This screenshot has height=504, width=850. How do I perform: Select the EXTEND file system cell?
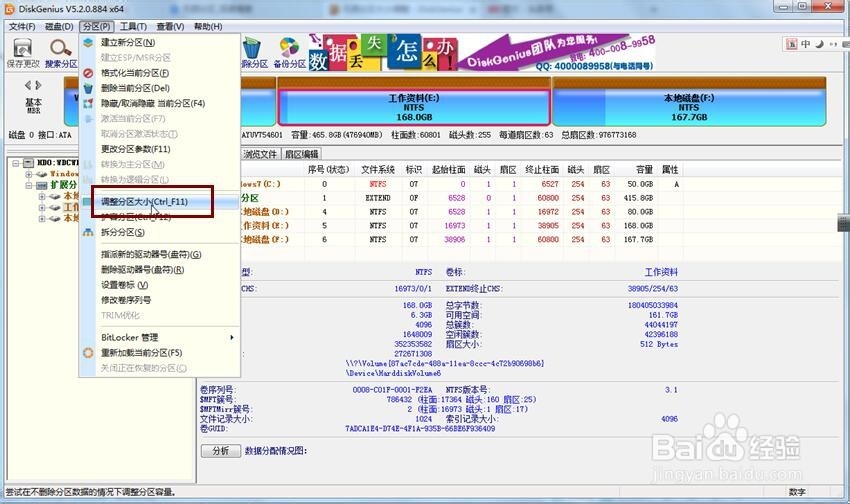tap(378, 198)
